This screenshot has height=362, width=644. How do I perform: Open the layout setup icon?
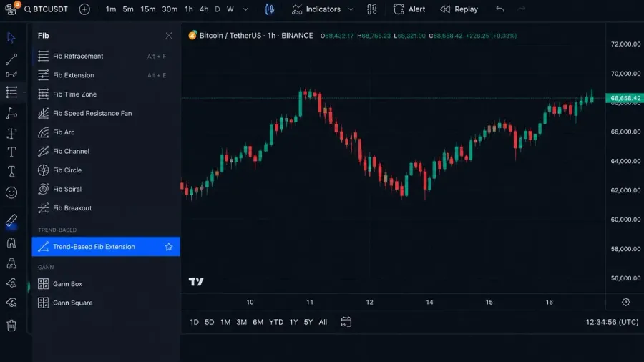[x=371, y=9]
